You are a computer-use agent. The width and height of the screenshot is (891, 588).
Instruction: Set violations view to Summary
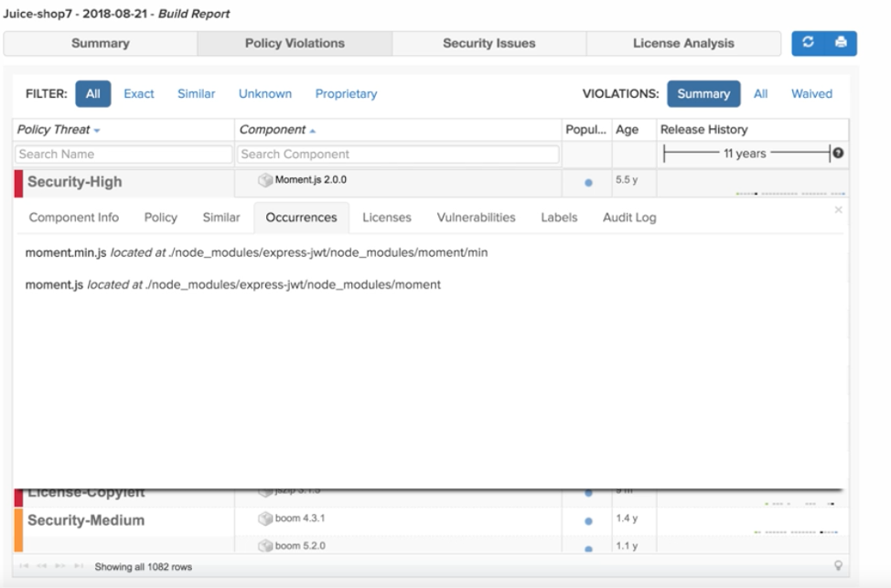pos(703,93)
